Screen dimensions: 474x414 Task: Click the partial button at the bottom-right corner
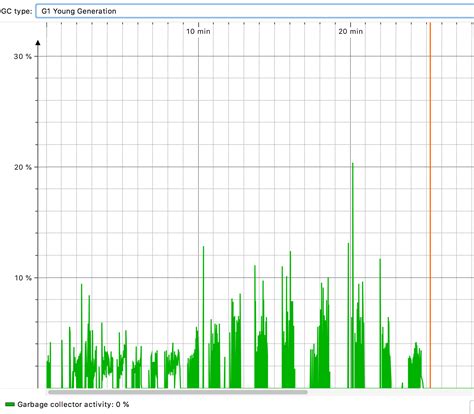pos(472,407)
